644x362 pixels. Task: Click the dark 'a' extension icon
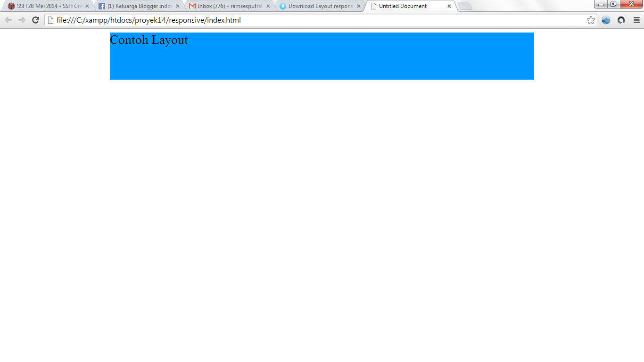point(621,20)
